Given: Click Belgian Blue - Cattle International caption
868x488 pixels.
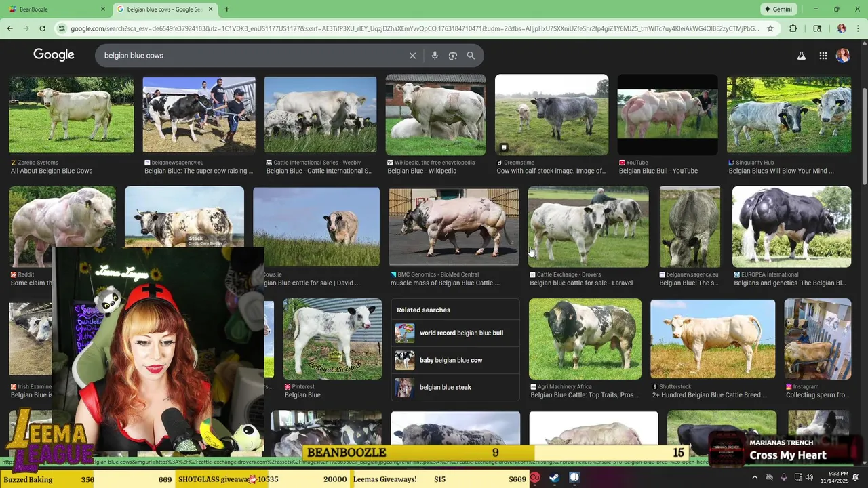Looking at the screenshot, I should (319, 171).
